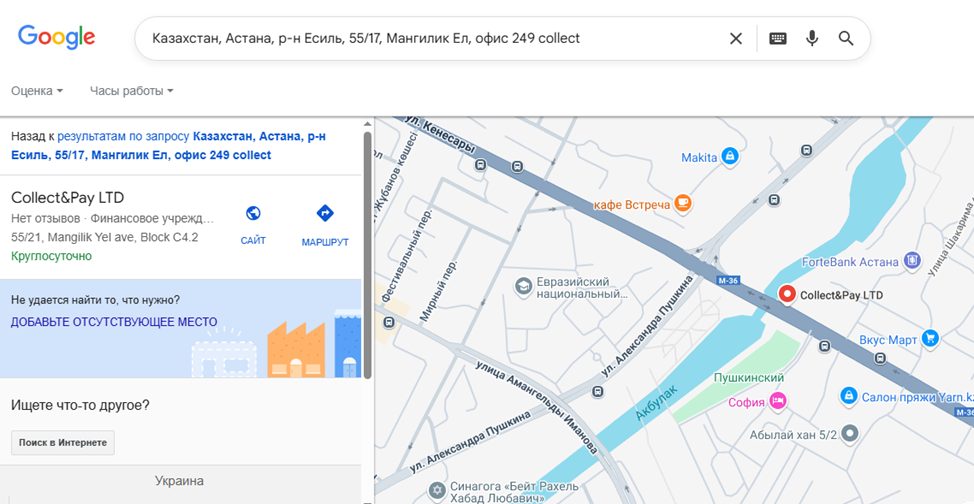This screenshot has width=974, height=504.
Task: Click Улица Амангельды Иманова street label
Action: point(537,406)
